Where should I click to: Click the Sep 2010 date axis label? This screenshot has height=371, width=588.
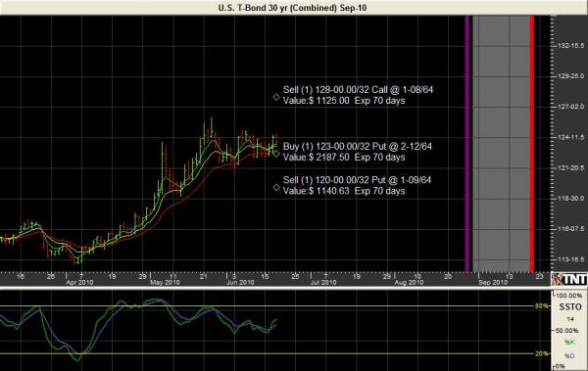[x=493, y=283]
